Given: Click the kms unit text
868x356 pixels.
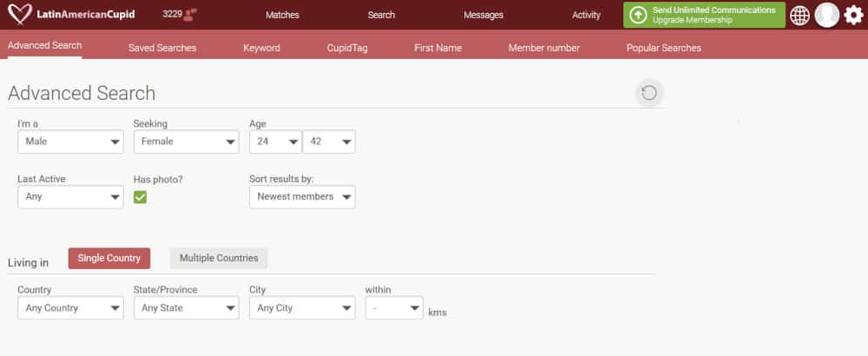Looking at the screenshot, I should tap(437, 313).
